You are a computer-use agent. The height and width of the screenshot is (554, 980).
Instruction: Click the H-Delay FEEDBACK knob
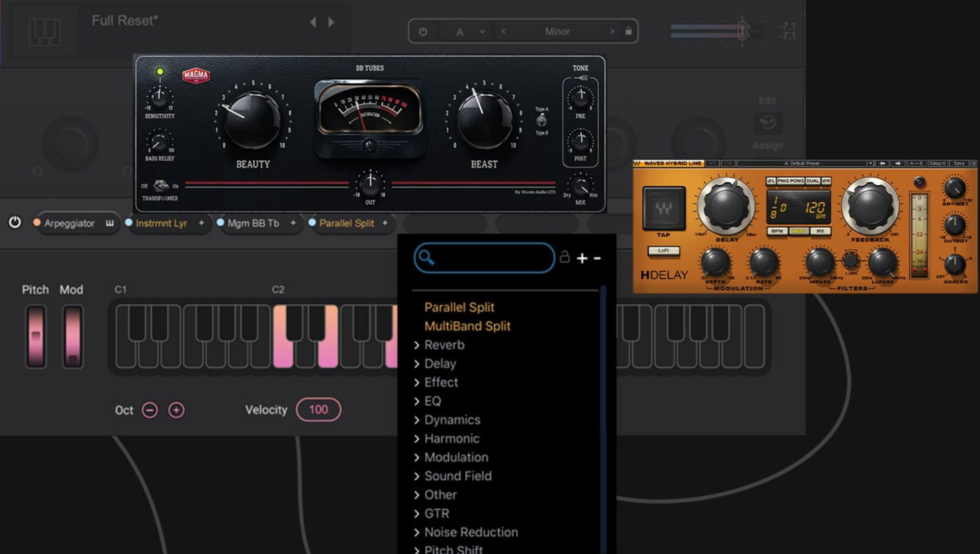[x=870, y=205]
